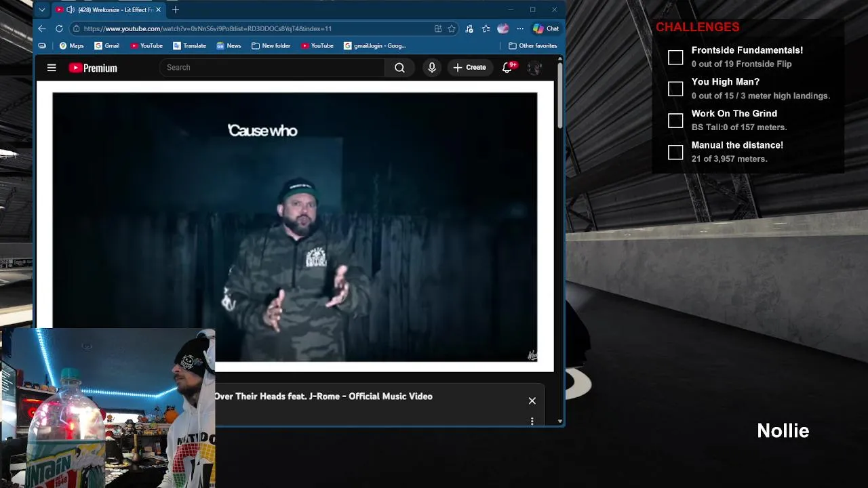Open the gmail.login Google bookmark
The height and width of the screenshot is (488, 868).
[375, 45]
